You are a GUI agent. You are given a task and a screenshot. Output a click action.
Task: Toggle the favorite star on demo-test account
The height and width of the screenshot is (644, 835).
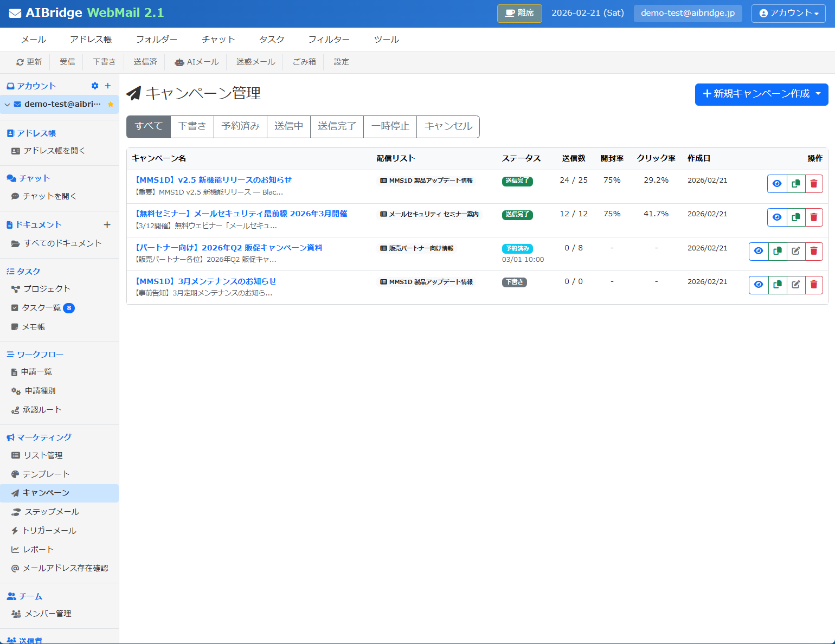[110, 104]
